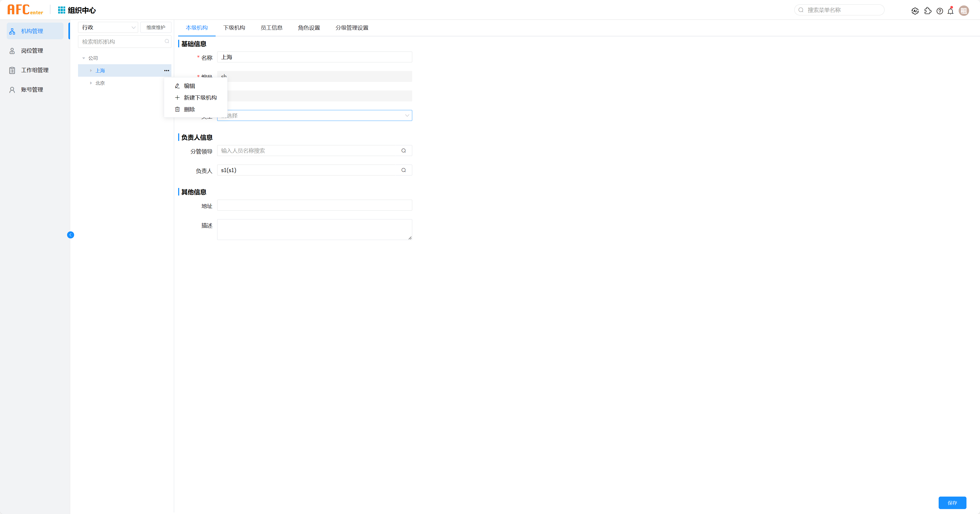Click the 维度维护 button
Screen dimensions: 980x514
click(x=156, y=27)
